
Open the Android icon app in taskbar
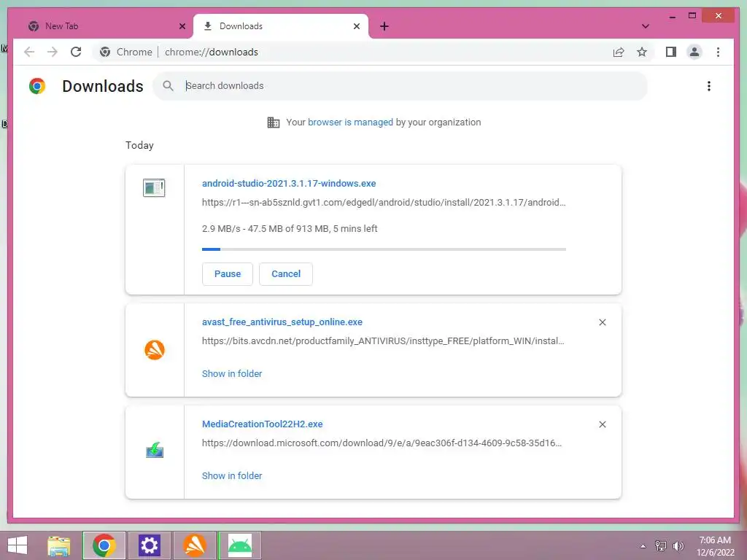[239, 545]
